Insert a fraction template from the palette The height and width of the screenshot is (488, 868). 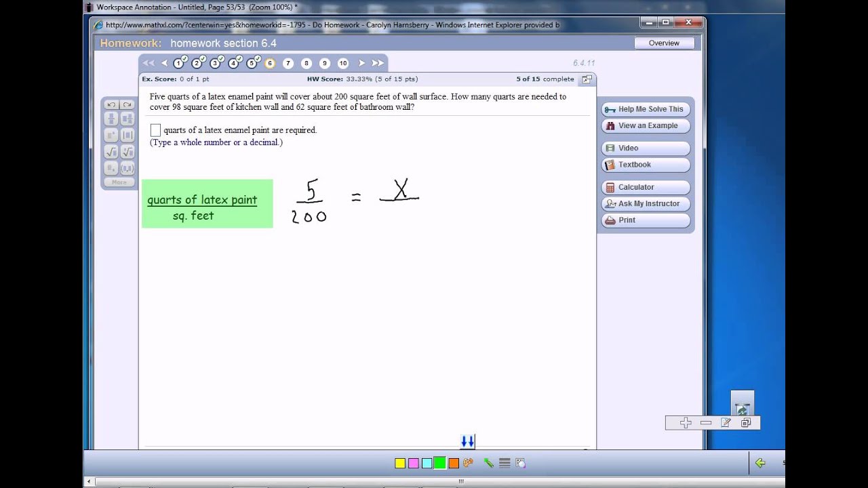pyautogui.click(x=111, y=119)
